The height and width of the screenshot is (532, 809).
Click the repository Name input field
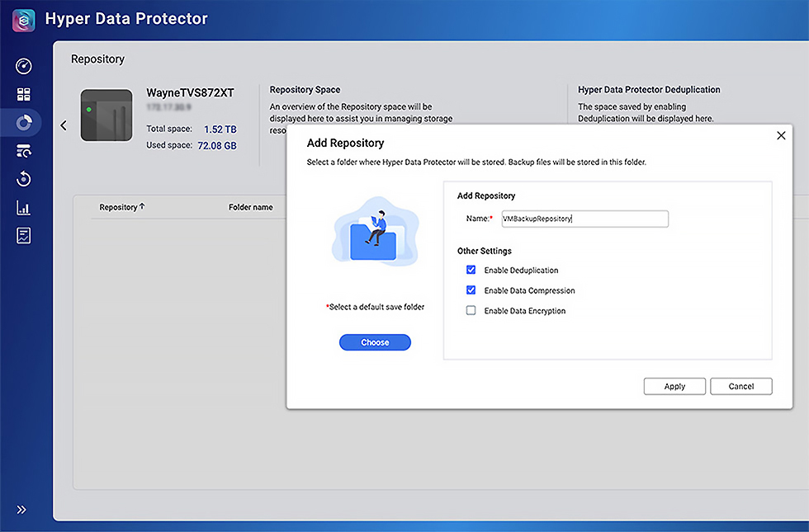click(585, 219)
